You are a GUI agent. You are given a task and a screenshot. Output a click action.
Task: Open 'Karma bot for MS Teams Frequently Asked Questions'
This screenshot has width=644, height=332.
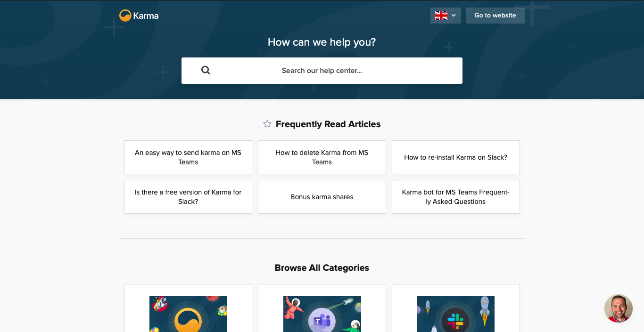point(456,197)
